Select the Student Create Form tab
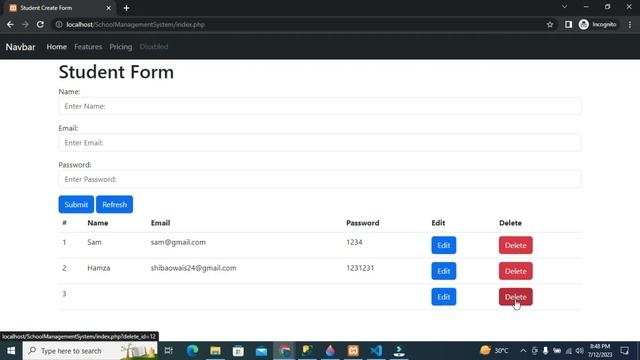This screenshot has height=360, width=640. pos(59,8)
